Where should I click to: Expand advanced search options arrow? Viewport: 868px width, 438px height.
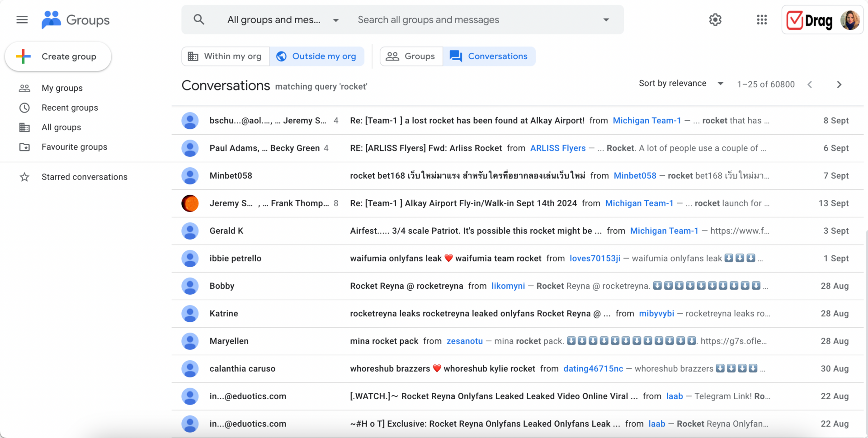coord(606,20)
